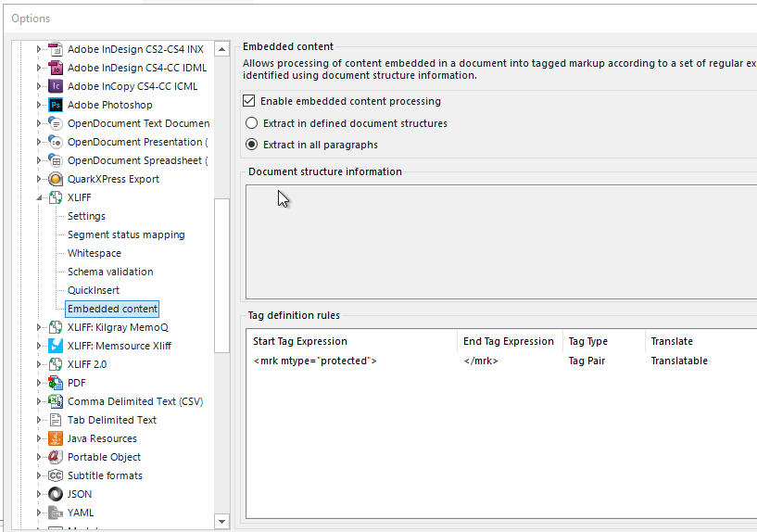Expand the YAML tree node
This screenshot has width=757, height=532.
pos(39,513)
